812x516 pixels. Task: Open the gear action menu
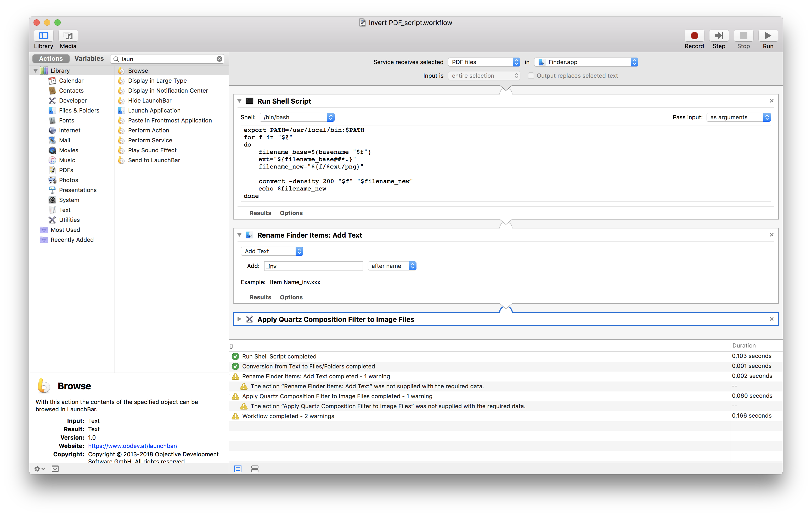(40, 469)
